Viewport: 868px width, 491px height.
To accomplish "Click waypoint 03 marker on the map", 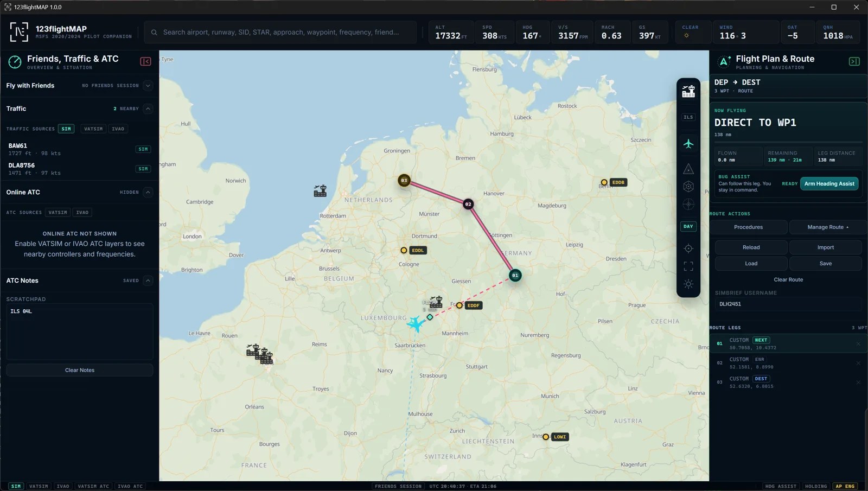I will tap(404, 180).
